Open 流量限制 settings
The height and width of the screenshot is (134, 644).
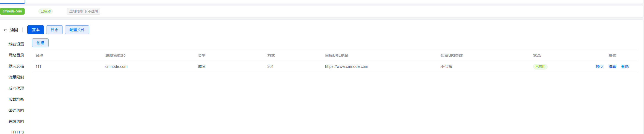pos(16,77)
